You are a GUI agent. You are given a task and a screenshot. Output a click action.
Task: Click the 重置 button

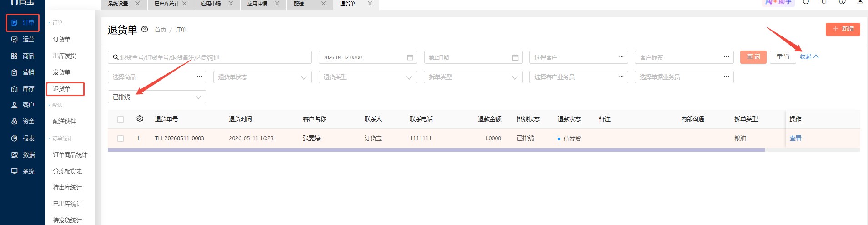[783, 57]
